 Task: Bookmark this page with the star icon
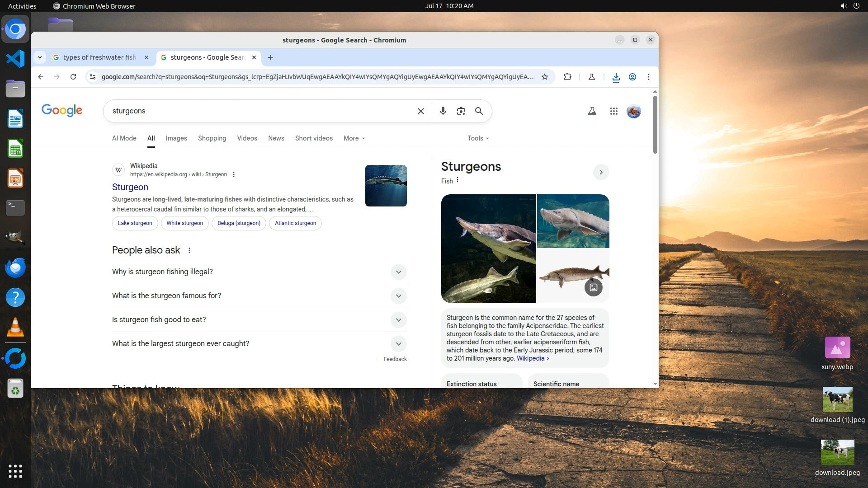pos(545,77)
